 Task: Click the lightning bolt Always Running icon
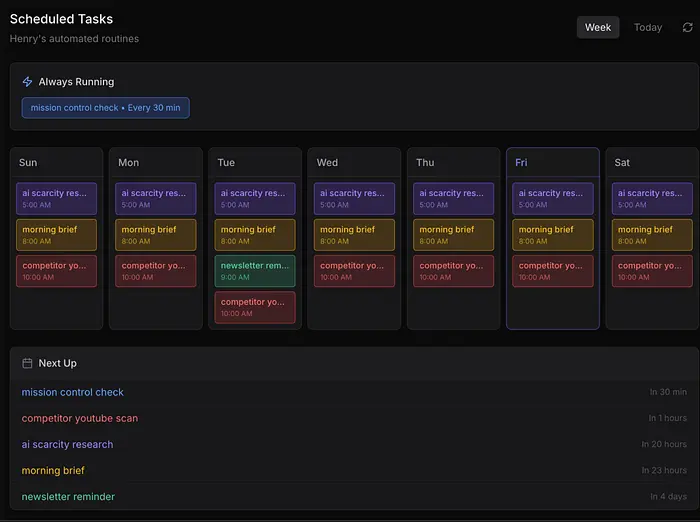click(x=27, y=82)
